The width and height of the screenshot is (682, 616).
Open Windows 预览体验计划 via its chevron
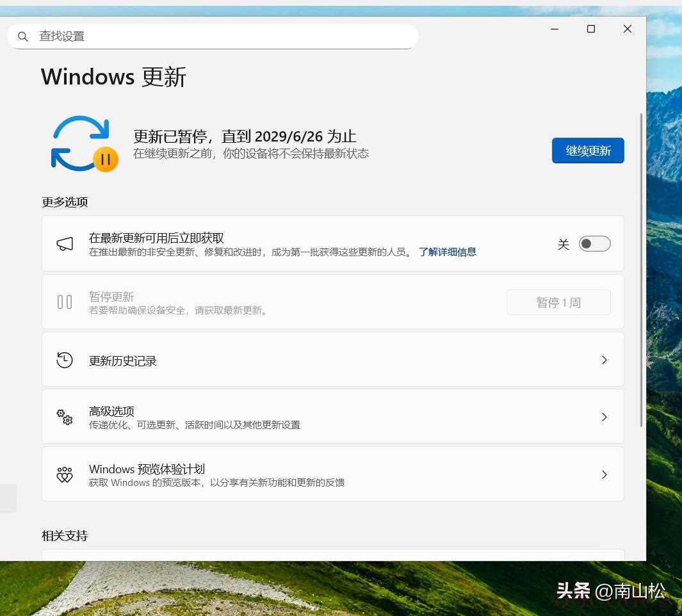604,474
